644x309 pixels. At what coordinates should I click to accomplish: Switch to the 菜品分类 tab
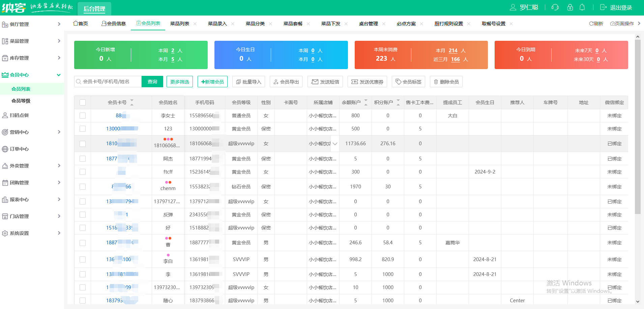coord(256,23)
